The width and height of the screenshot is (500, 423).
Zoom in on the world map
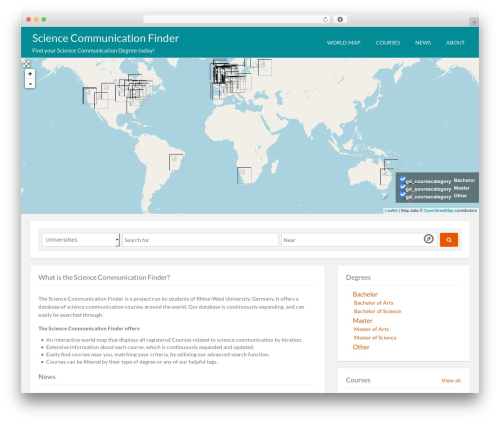point(30,74)
